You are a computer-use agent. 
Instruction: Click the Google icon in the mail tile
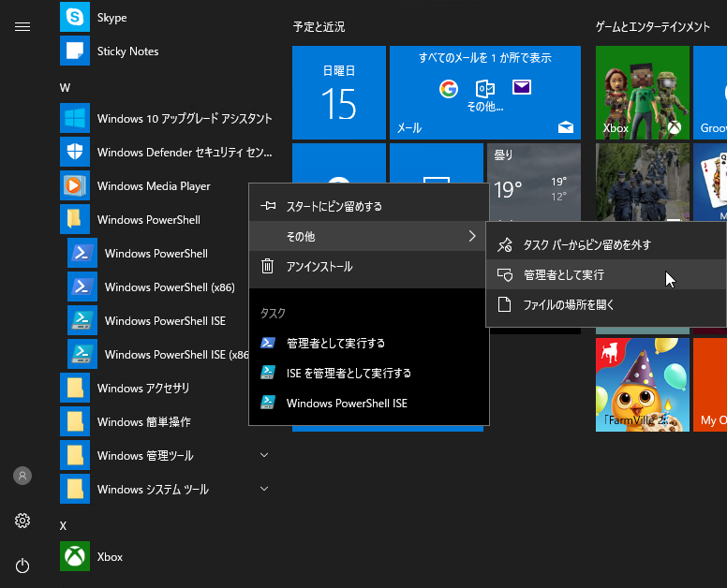(449, 88)
